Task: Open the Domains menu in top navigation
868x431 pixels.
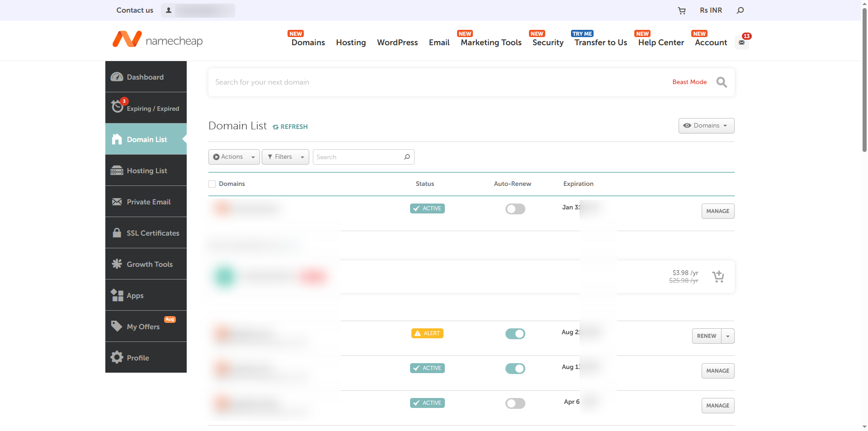Action: click(x=308, y=43)
